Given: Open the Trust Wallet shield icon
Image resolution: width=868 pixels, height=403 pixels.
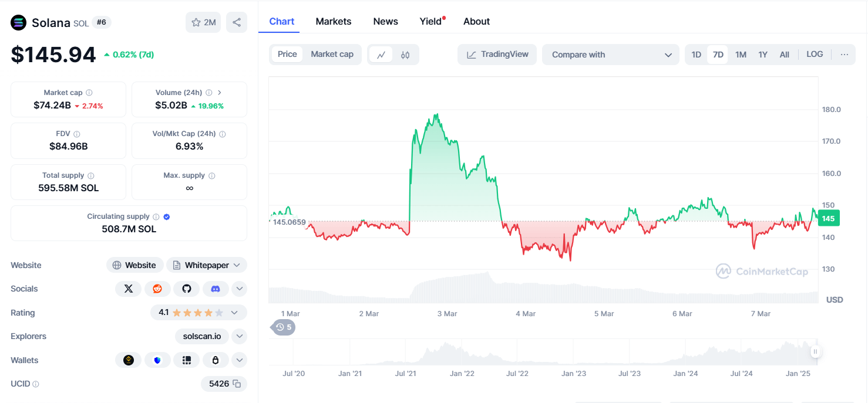Looking at the screenshot, I should click(157, 360).
